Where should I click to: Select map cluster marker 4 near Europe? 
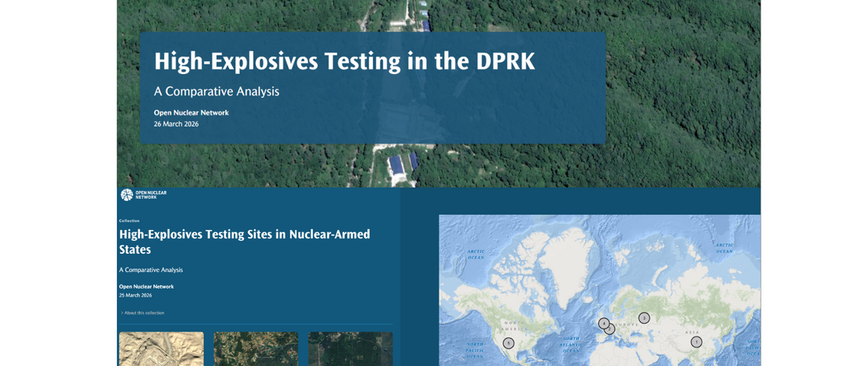coord(604,323)
